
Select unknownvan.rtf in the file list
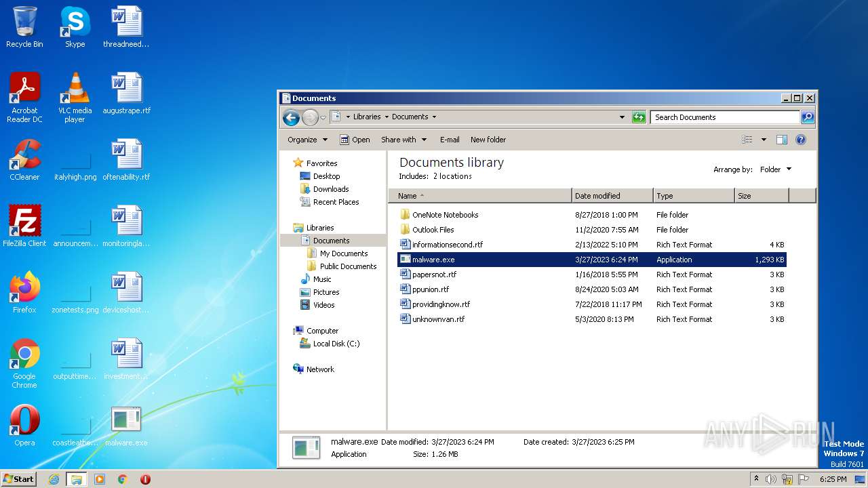[x=591, y=319]
